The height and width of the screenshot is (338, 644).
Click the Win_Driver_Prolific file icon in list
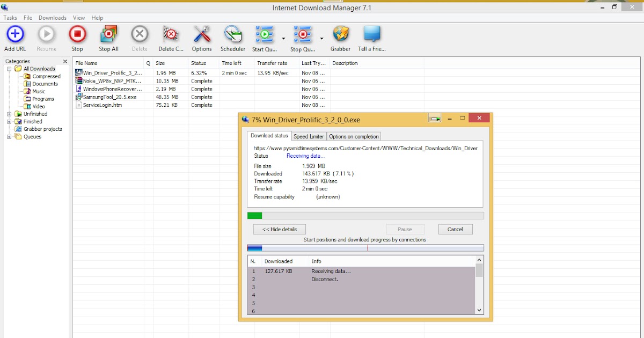[78, 72]
